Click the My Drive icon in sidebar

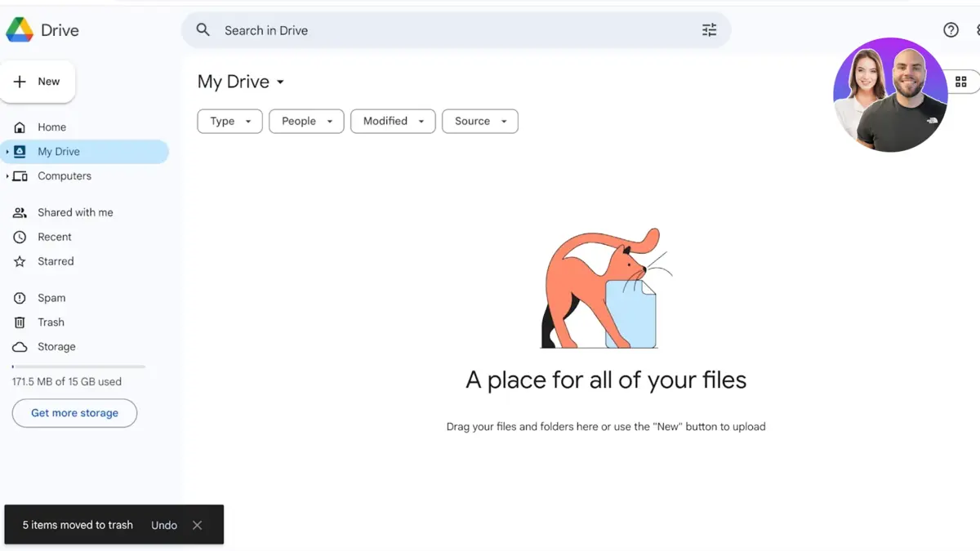click(x=20, y=151)
